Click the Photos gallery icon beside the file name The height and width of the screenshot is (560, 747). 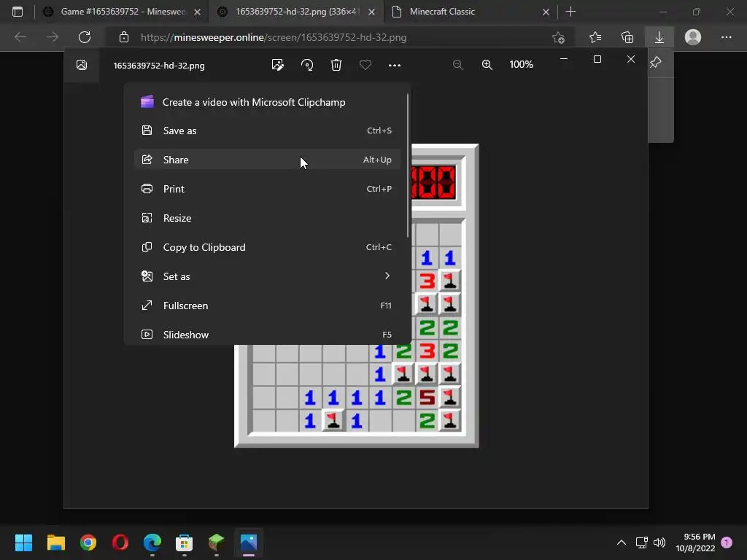click(x=82, y=65)
